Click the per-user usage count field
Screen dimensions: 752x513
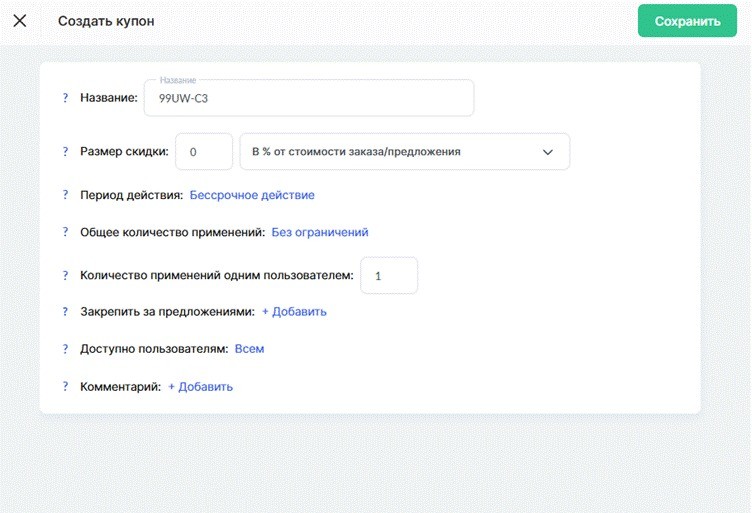click(x=388, y=275)
